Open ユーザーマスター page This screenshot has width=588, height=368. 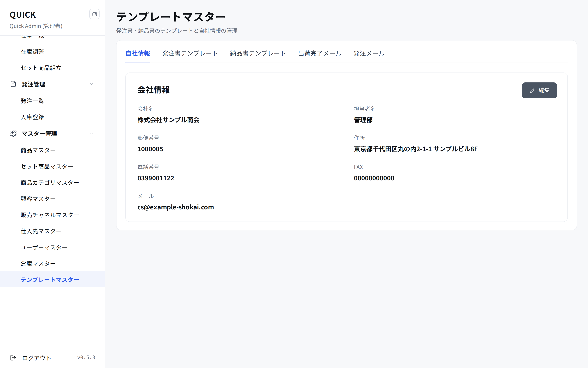click(x=53, y=247)
